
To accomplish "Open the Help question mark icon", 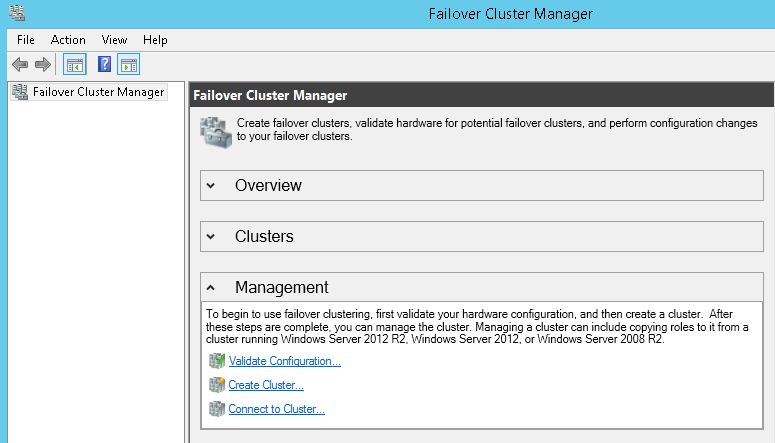I will (x=104, y=64).
